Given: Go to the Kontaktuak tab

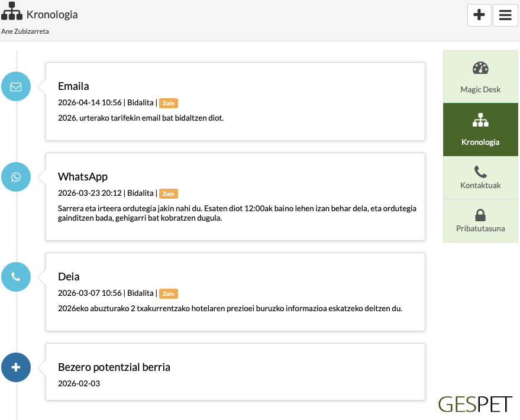Looking at the screenshot, I should coord(480,177).
